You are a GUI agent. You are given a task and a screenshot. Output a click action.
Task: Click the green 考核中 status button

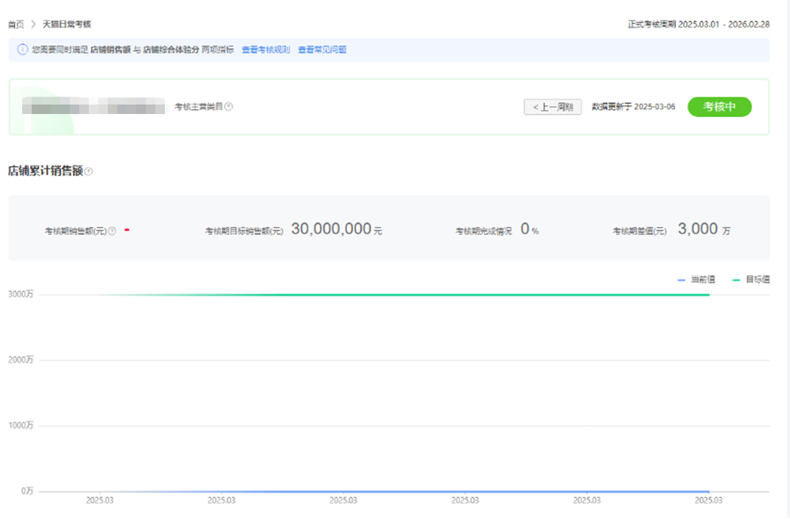click(x=719, y=107)
